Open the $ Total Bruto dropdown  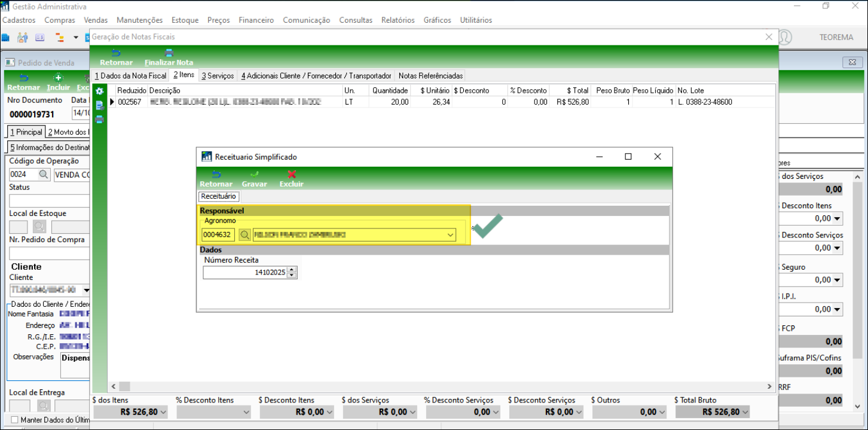[745, 412]
